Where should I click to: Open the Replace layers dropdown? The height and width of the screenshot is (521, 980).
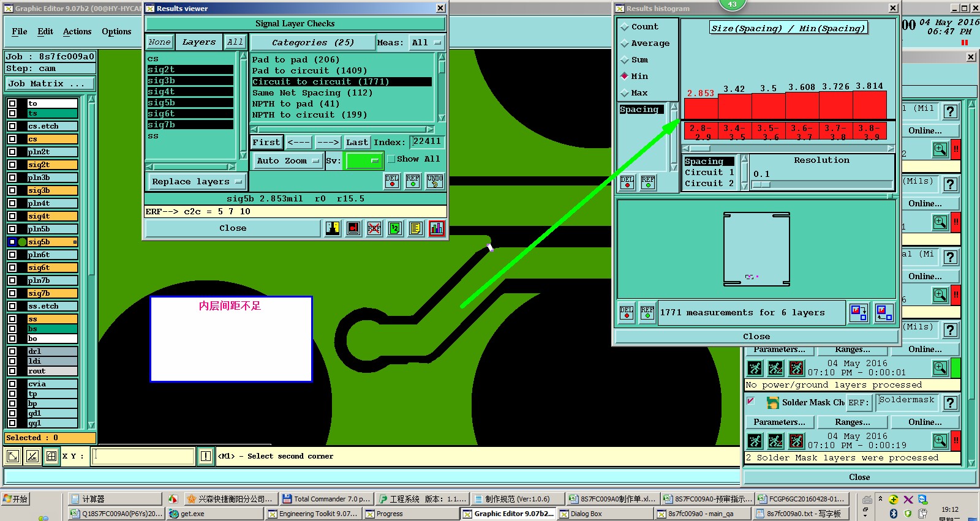click(196, 182)
